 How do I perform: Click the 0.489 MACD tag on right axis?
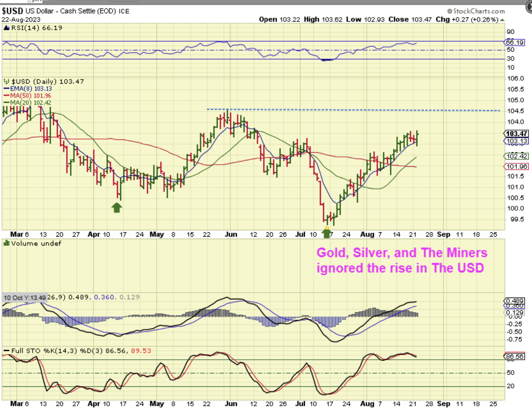pos(515,301)
